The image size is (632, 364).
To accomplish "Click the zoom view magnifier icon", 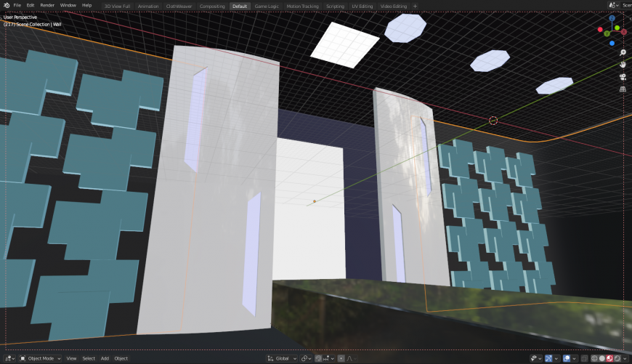I will click(623, 53).
